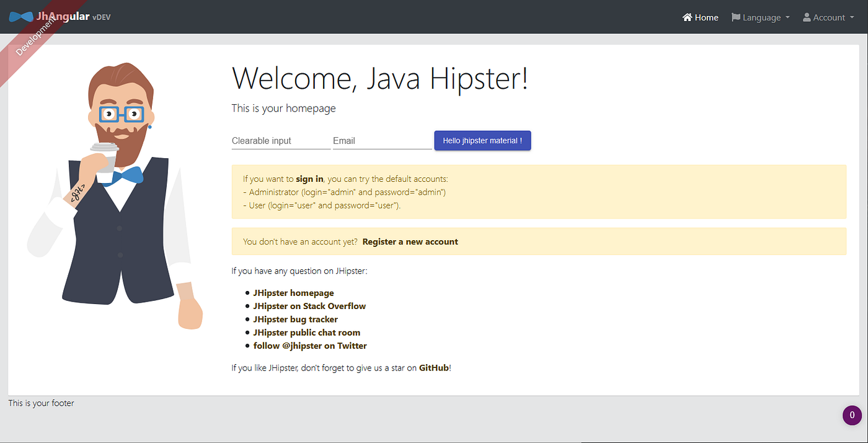Screen dimensions: 868x443
Task: Click the This is your footer text
Action: point(41,403)
